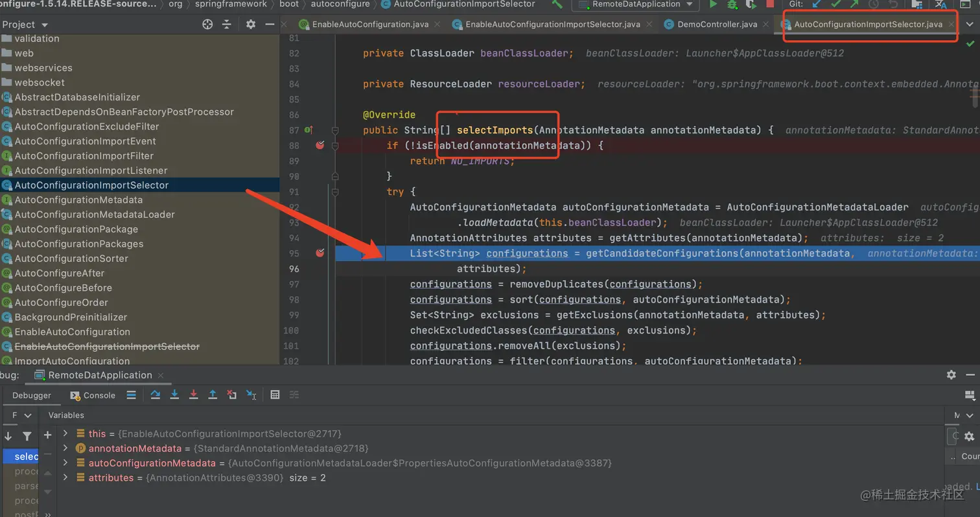Toggle the breakpoint on line 95
This screenshot has height=517, width=980.
tap(320, 253)
